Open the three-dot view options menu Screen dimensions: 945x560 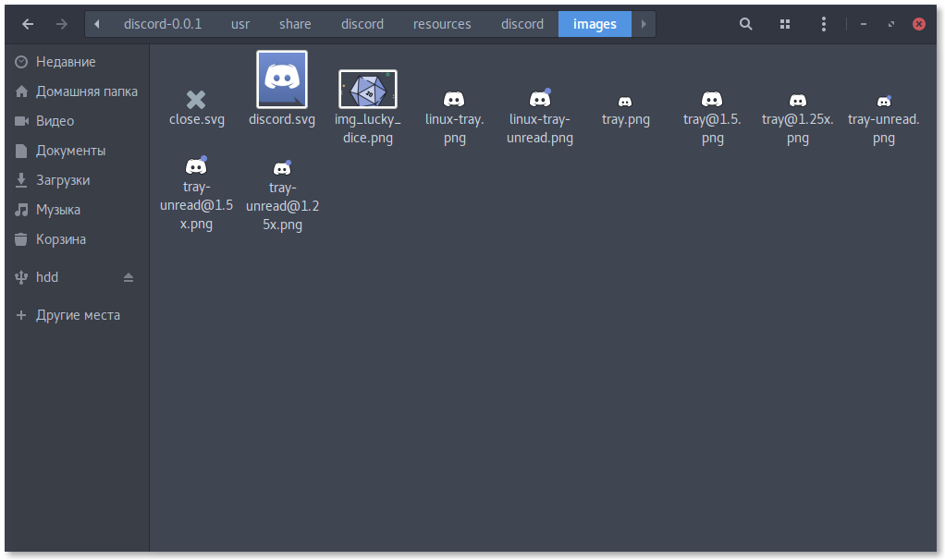coord(823,24)
